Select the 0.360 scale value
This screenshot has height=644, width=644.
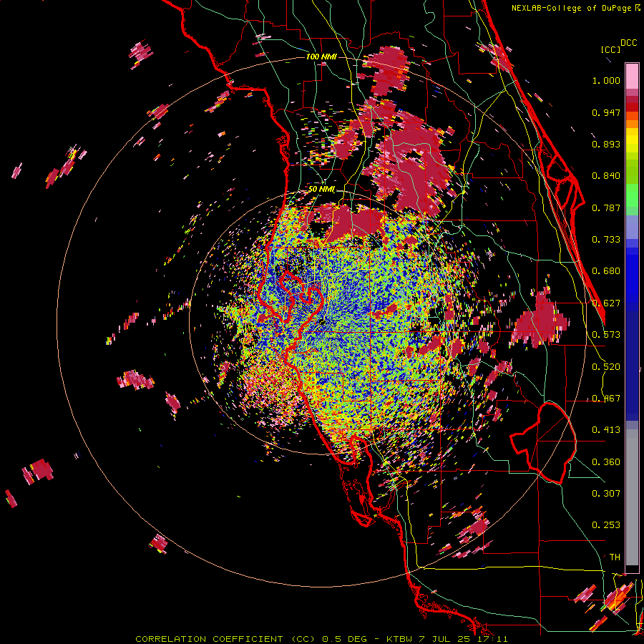tap(606, 462)
